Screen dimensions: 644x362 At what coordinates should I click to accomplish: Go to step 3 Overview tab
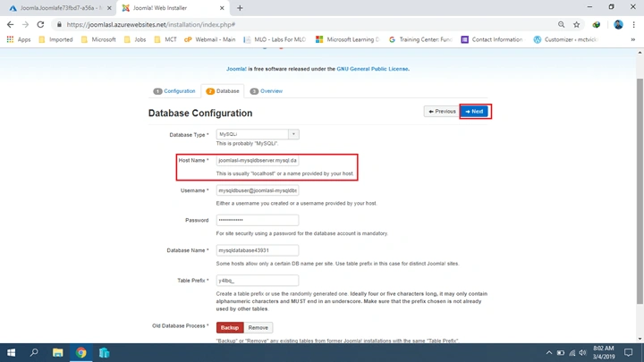pos(267,91)
